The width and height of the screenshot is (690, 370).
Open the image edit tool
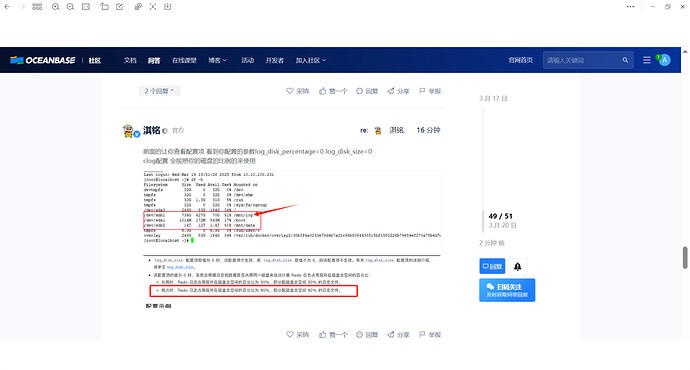119,7
